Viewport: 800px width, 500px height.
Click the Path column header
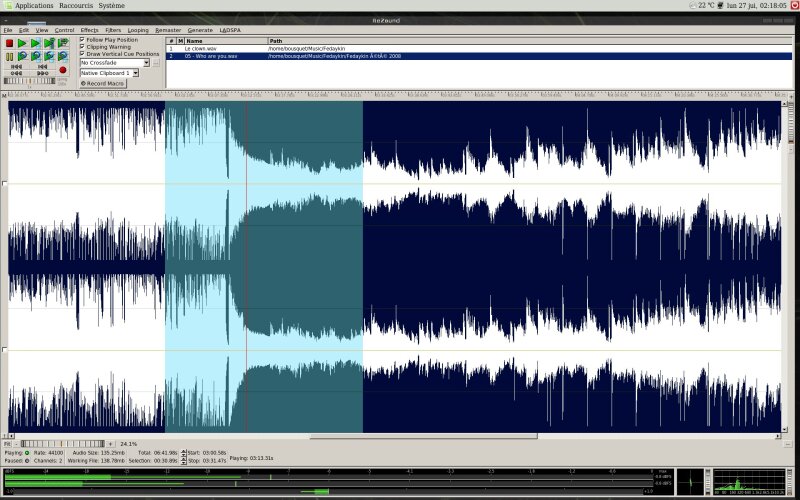(x=530, y=41)
